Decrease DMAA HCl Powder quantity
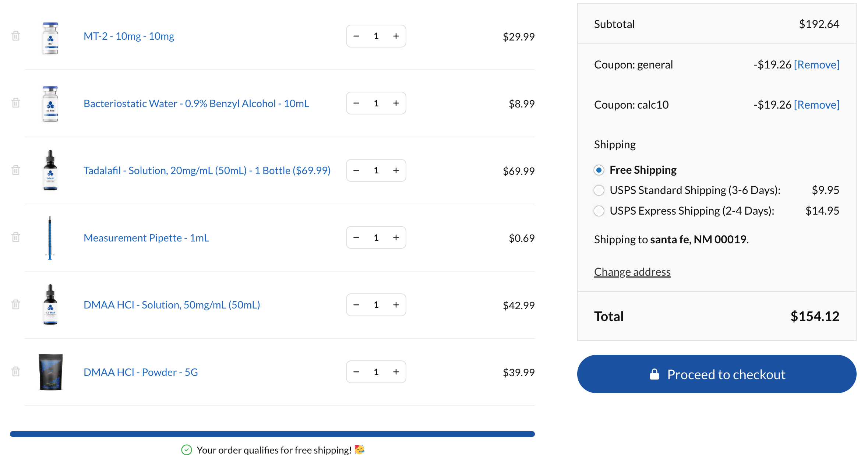 (x=356, y=372)
